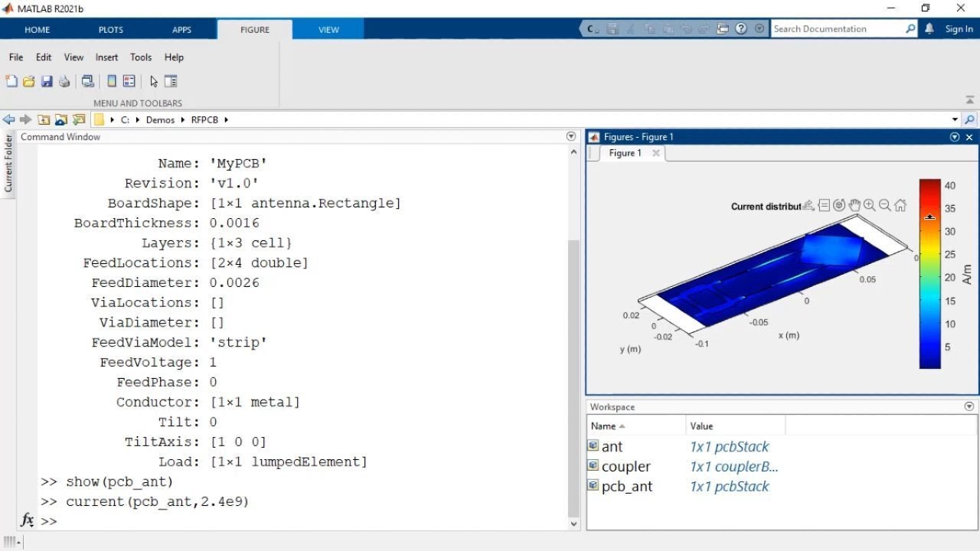980x551 pixels.
Task: Select the pcb_ant variable in Workspace
Action: click(x=627, y=486)
